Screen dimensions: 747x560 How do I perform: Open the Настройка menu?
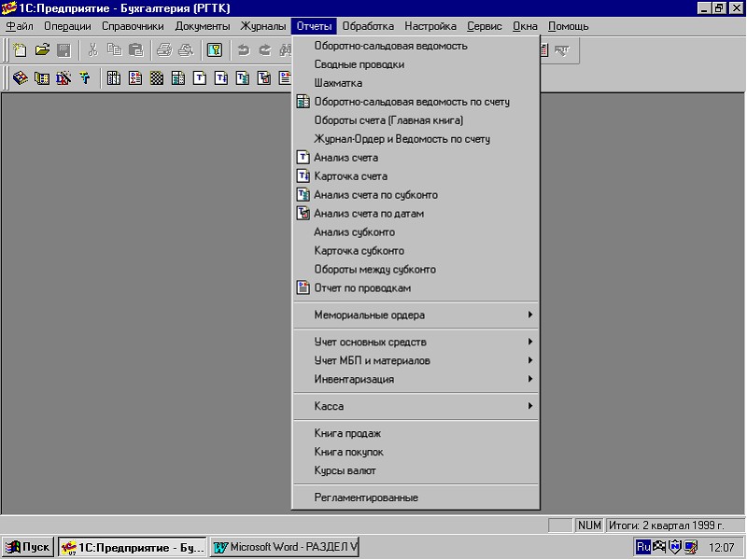430,26
